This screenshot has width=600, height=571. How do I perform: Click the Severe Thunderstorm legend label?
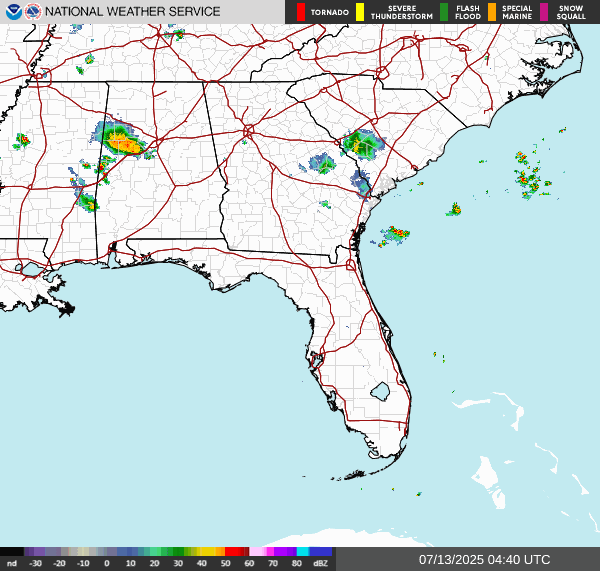pyautogui.click(x=402, y=12)
